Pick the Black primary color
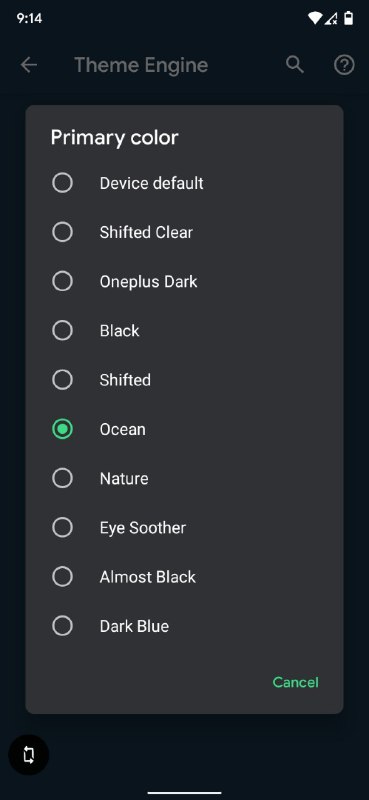This screenshot has height=800, width=369. pos(184,331)
